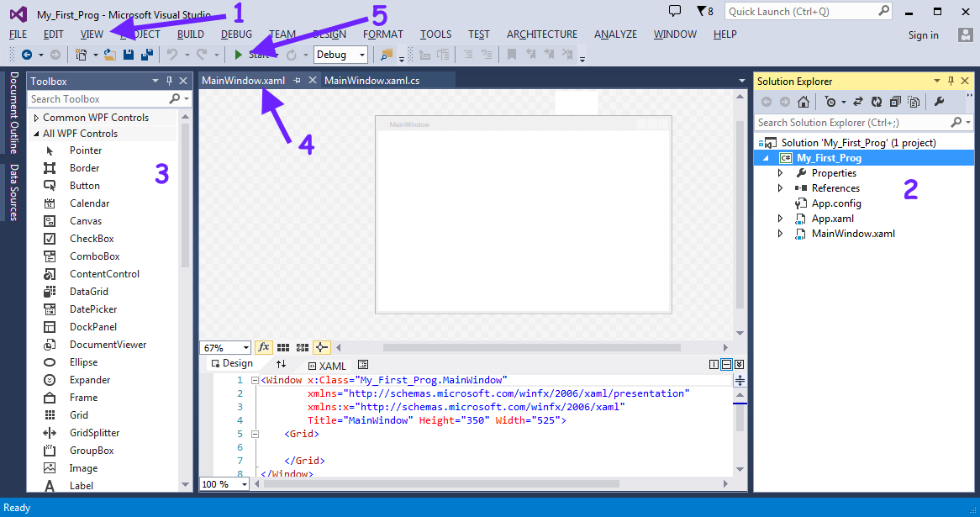Image resolution: width=980 pixels, height=517 pixels.
Task: Open the Debug configuration dropdown
Action: click(x=340, y=55)
